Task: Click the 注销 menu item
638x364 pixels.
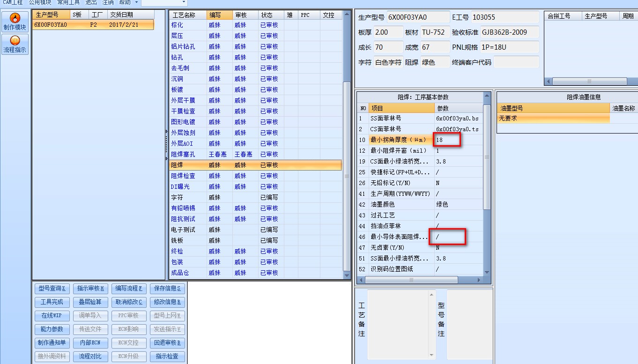Action: coord(108,2)
